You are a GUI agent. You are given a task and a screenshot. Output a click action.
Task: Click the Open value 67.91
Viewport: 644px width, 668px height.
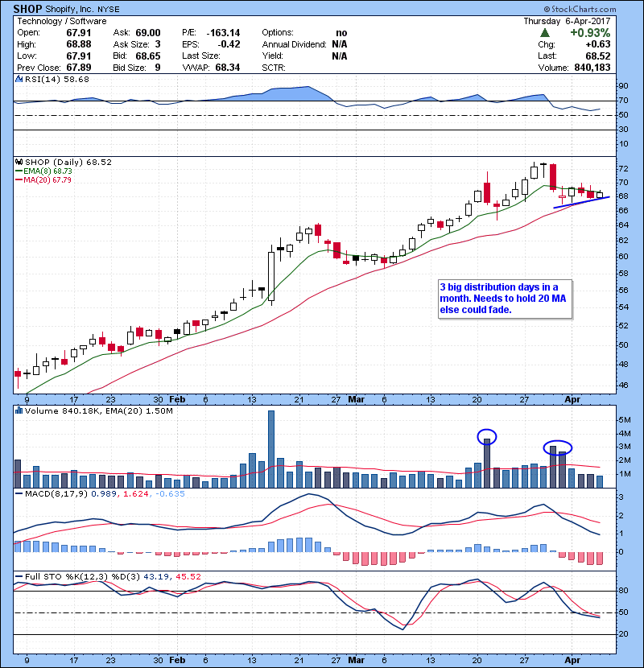[78, 33]
